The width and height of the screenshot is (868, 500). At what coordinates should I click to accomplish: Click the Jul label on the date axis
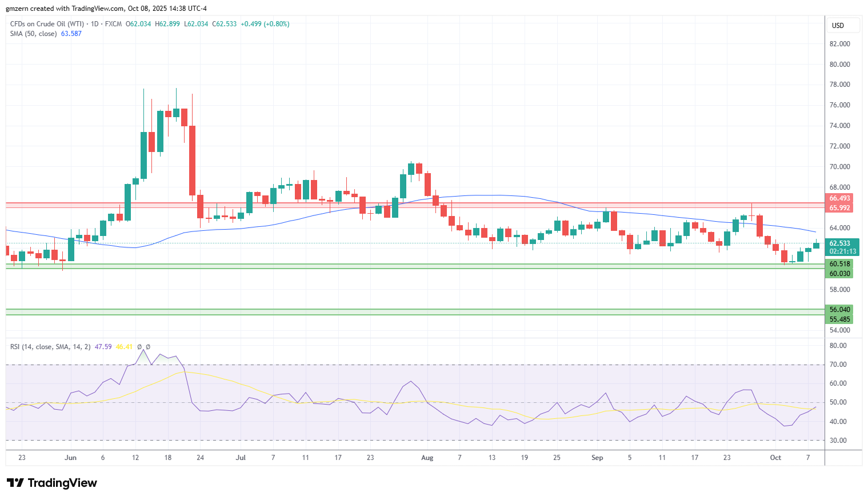pos(241,458)
